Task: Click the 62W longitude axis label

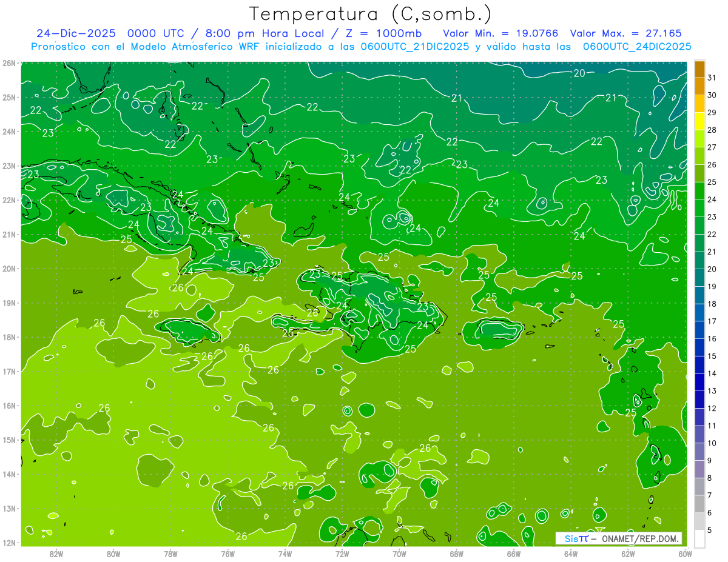Action: (x=628, y=554)
